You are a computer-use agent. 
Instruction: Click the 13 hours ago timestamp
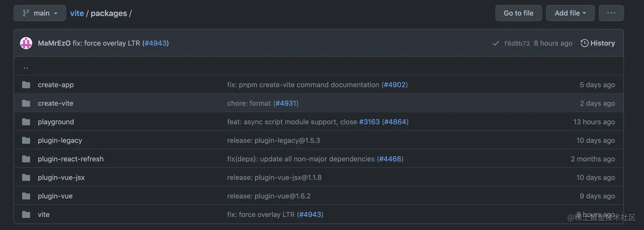coord(594,122)
